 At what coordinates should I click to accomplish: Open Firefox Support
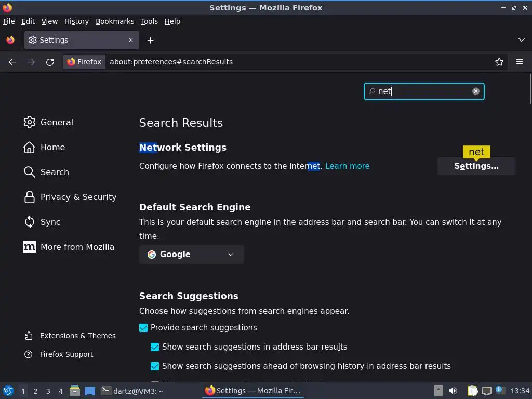(x=59, y=354)
